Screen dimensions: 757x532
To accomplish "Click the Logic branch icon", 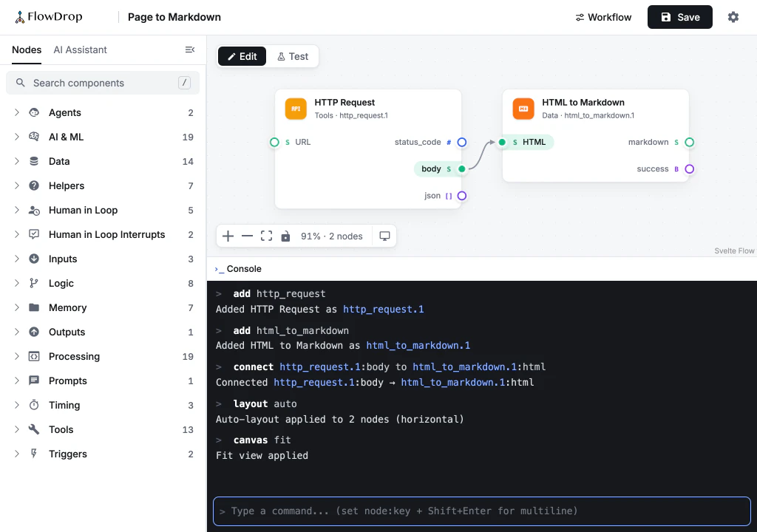I will coord(34,283).
